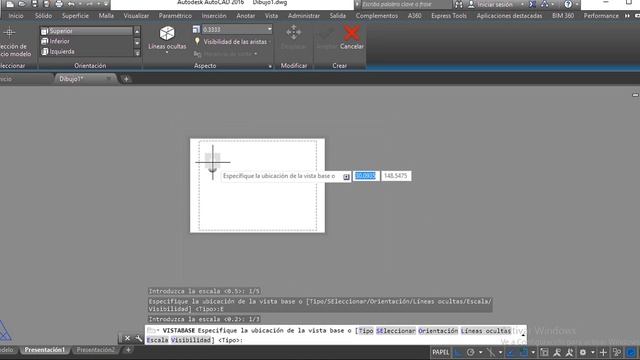Toggle Visibilidad de las aristas lightbulb
Screen dimensions: 640x360
(x=197, y=41)
